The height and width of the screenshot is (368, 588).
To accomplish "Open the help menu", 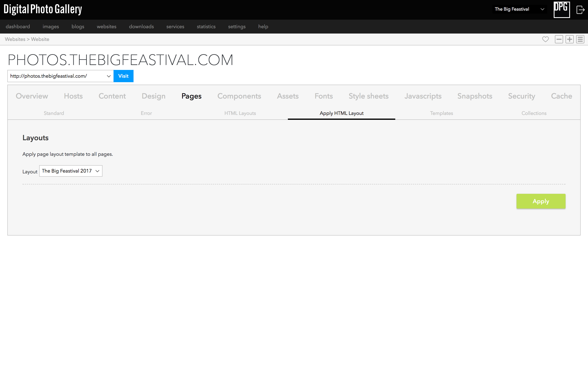I will pos(263,27).
